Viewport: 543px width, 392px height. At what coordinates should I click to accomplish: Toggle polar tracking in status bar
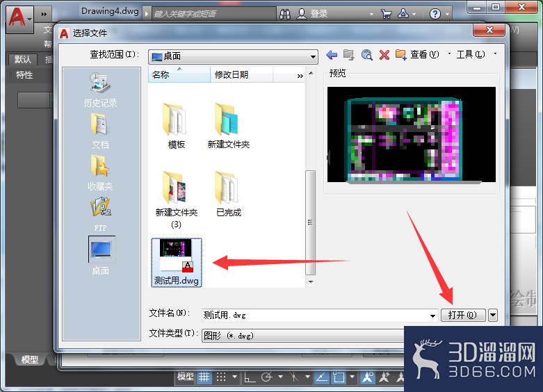pos(267,377)
